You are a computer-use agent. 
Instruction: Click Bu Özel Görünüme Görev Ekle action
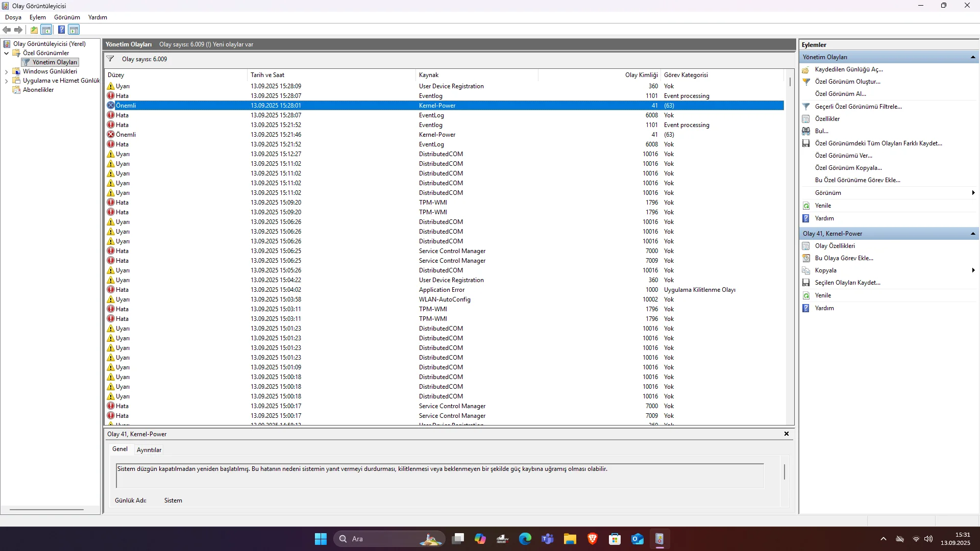(x=857, y=180)
